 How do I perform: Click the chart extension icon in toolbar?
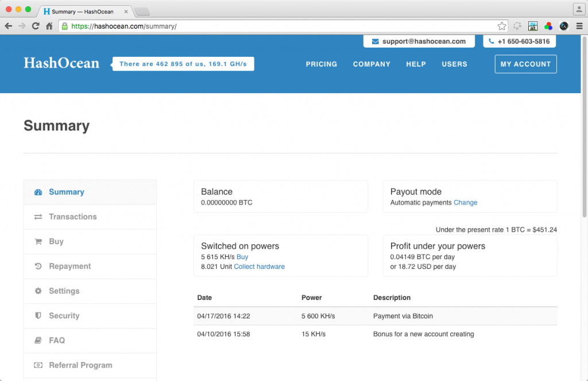pos(532,26)
